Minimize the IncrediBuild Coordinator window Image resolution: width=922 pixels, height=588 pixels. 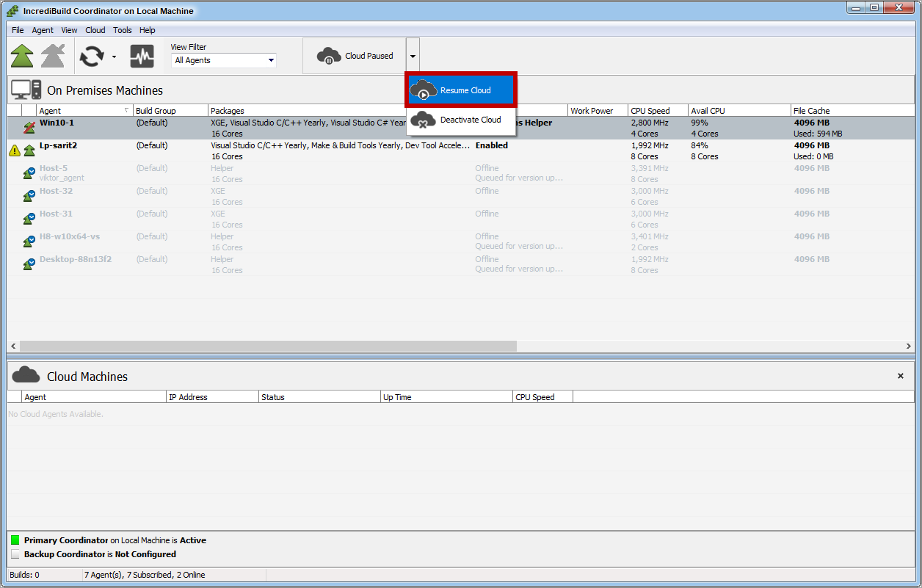point(856,8)
